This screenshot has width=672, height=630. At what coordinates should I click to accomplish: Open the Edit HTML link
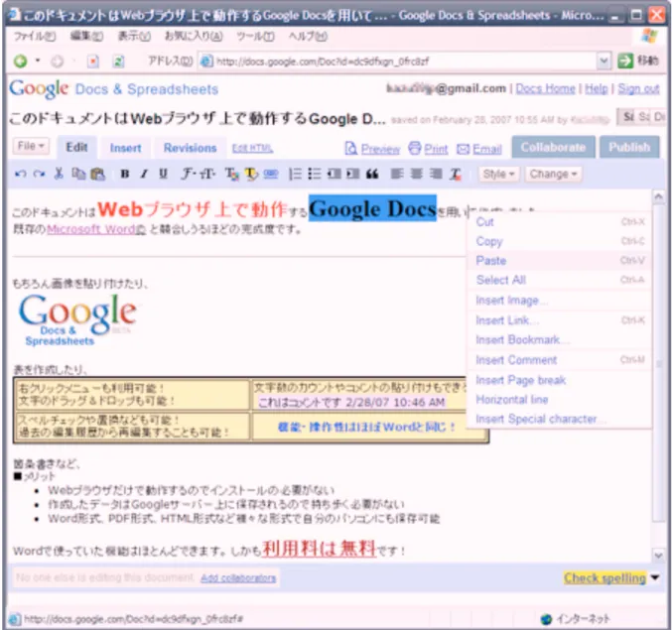pos(252,148)
